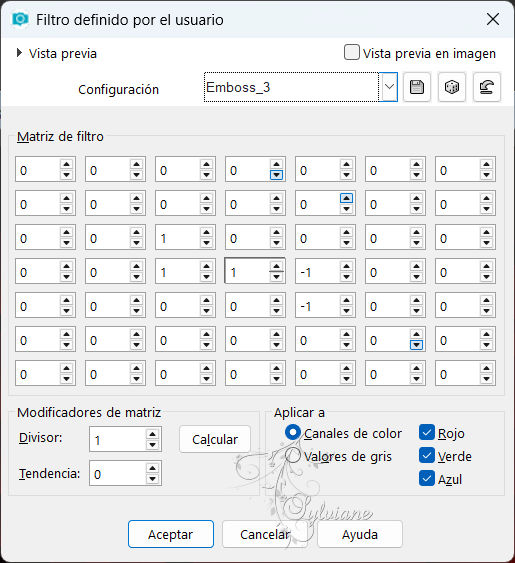Click the reset to default arrow icon
This screenshot has width=515, height=563.
click(486, 87)
